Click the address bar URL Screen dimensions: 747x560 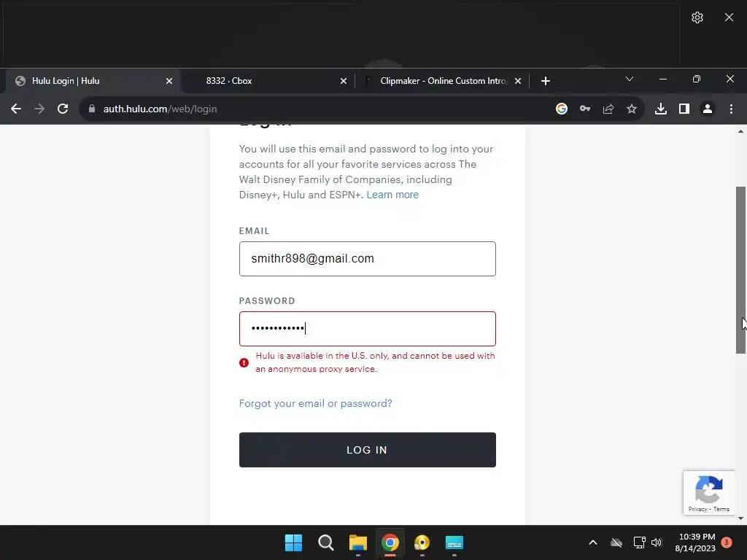[x=160, y=109]
